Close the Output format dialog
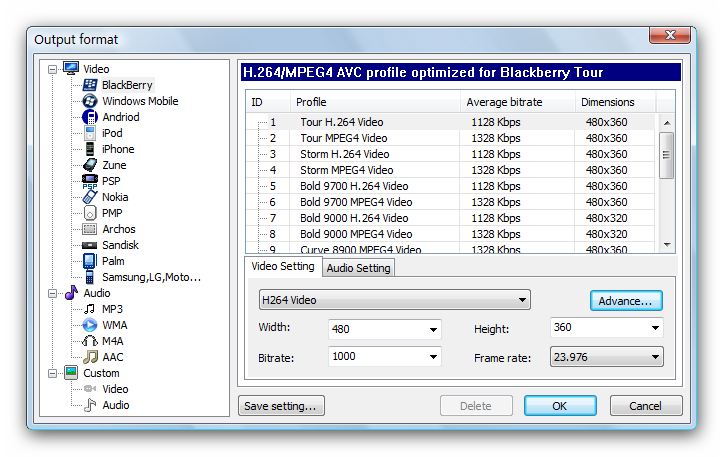Image resolution: width=724 pixels, height=457 pixels. (x=670, y=35)
